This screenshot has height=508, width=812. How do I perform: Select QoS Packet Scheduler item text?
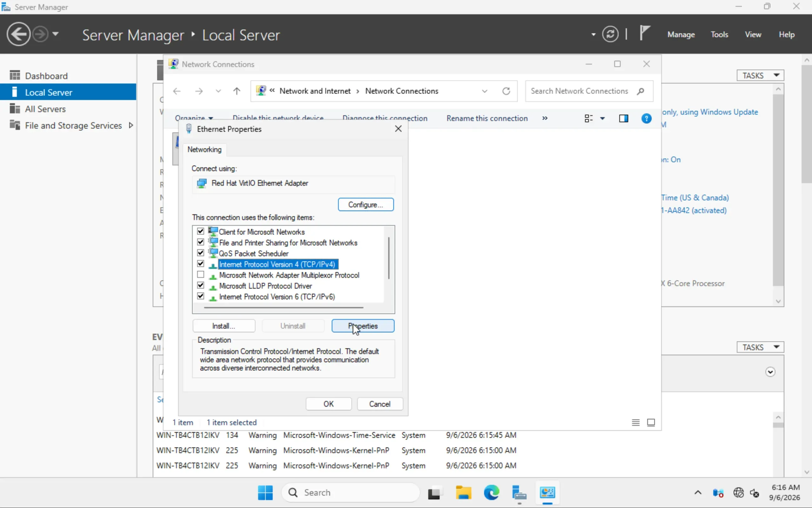pyautogui.click(x=254, y=253)
